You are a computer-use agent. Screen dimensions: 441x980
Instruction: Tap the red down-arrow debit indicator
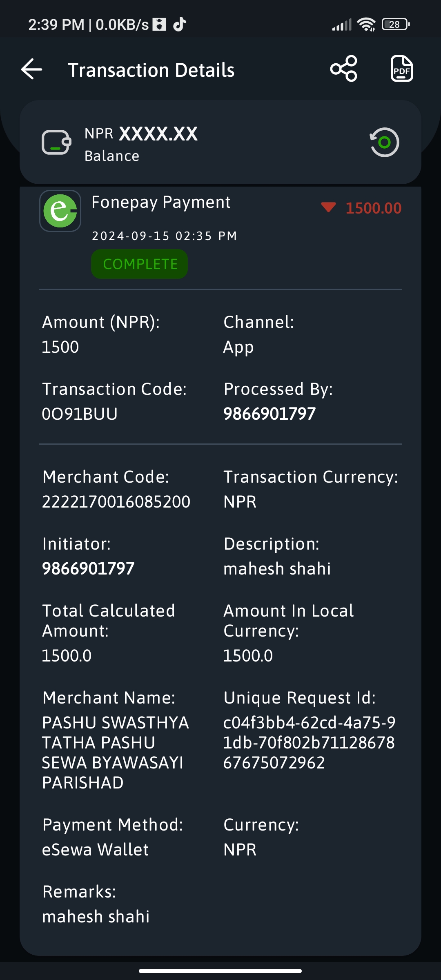pos(328,207)
